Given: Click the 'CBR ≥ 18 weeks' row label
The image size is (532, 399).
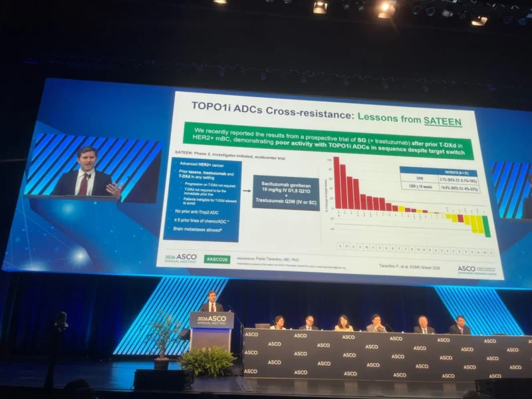Looking at the screenshot, I should [420, 187].
